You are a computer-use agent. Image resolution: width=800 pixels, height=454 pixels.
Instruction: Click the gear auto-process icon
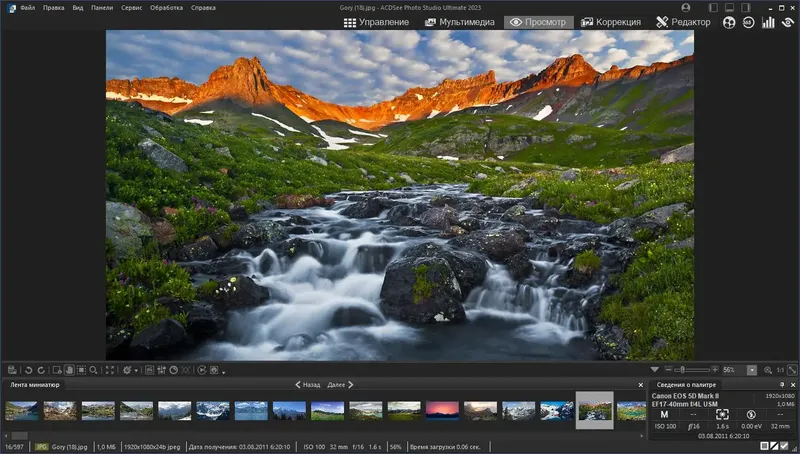click(127, 370)
